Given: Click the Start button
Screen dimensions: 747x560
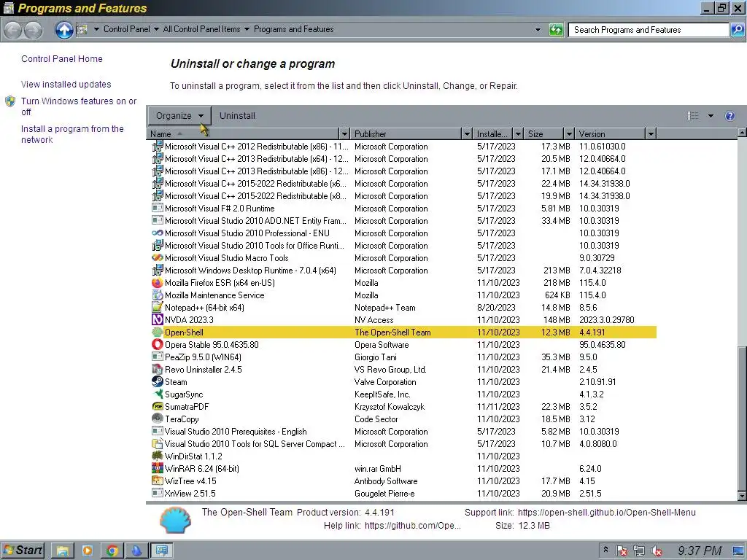Looking at the screenshot, I should [x=23, y=551].
